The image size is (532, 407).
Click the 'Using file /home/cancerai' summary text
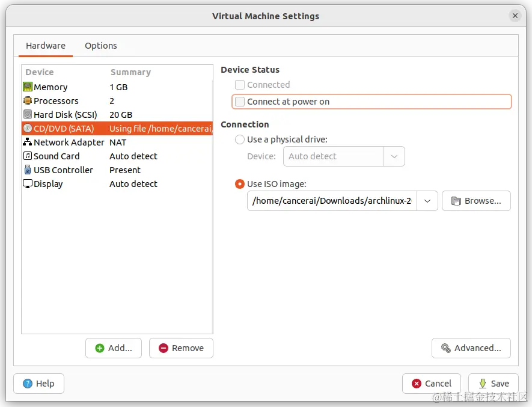click(161, 129)
